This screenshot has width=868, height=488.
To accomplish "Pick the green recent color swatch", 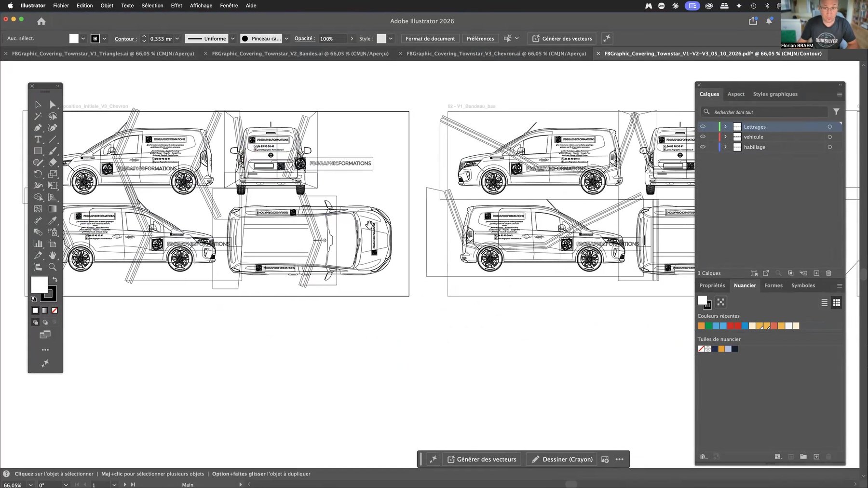I will click(708, 326).
